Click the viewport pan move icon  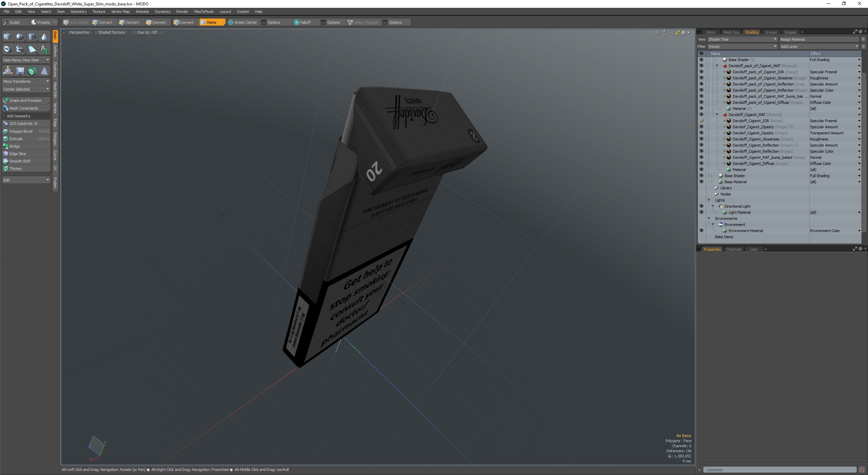click(657, 33)
